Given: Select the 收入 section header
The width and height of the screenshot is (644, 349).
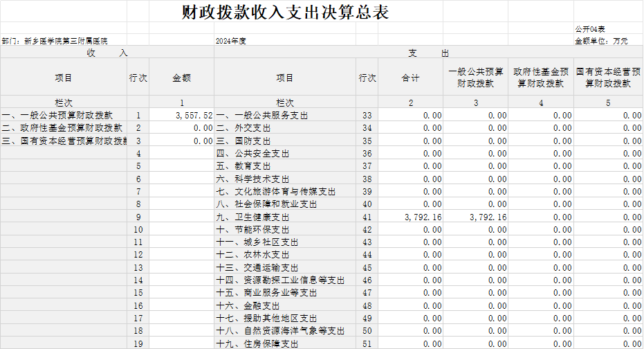Looking at the screenshot, I should pyautogui.click(x=107, y=53).
